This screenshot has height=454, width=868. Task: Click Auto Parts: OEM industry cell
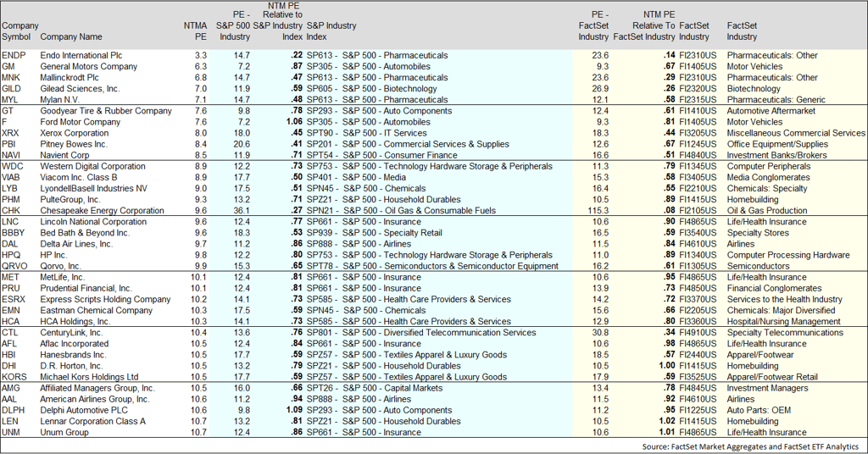(x=759, y=410)
